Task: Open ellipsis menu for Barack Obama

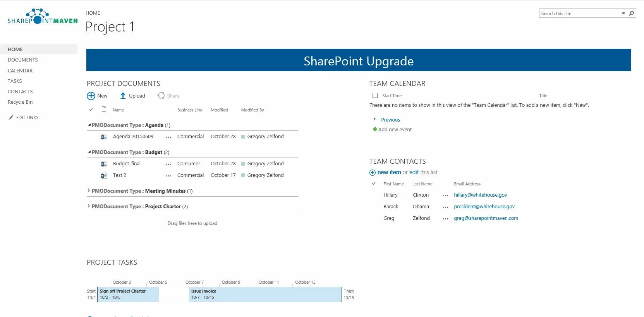Action: point(445,207)
